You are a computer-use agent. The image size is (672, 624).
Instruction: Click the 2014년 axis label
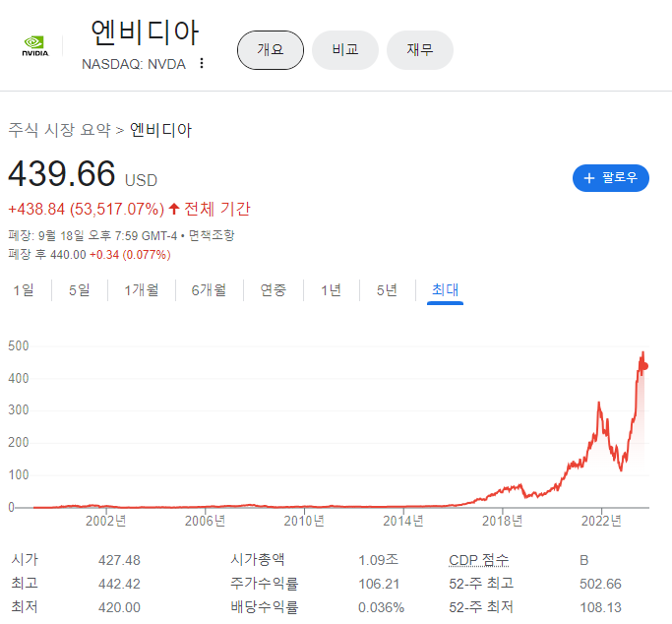[x=403, y=521]
